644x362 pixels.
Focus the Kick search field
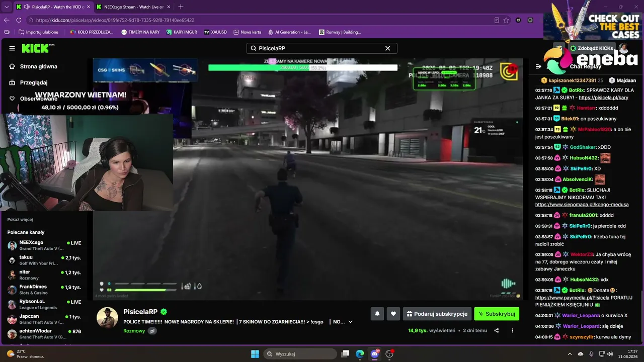[322, 48]
